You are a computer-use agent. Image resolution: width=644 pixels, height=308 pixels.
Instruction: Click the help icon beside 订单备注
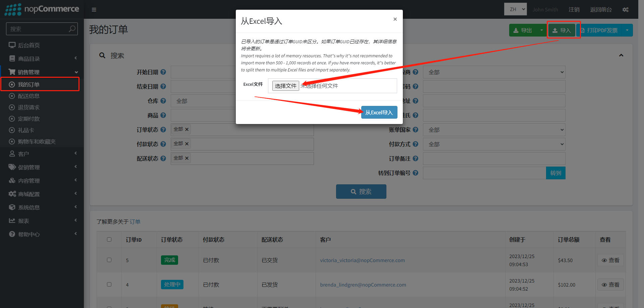[x=415, y=159]
